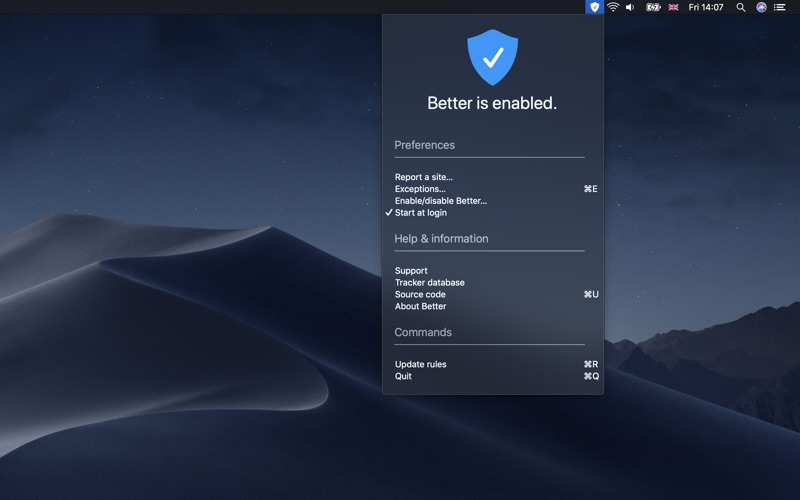This screenshot has height=500, width=800.
Task: Click the Better shield icon in menu bar
Action: click(594, 7)
